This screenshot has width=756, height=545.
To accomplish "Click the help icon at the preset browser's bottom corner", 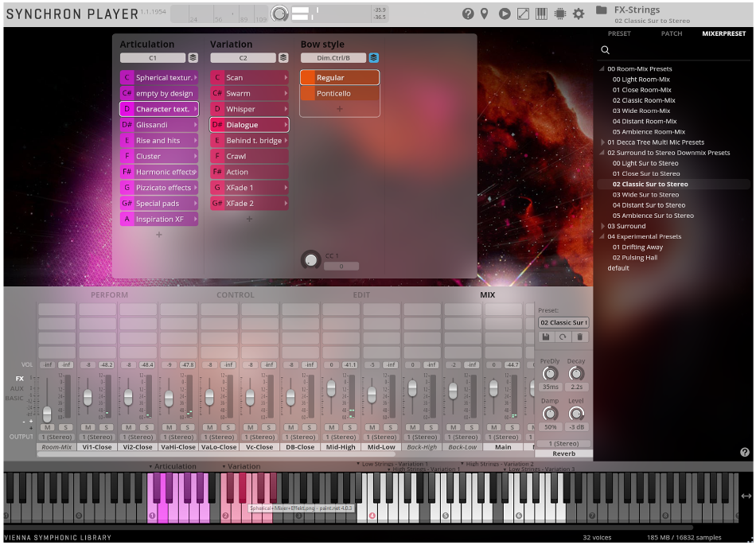I will (x=745, y=452).
